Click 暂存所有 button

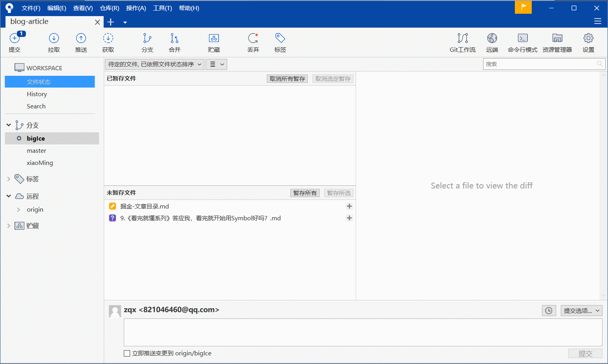[x=305, y=193]
